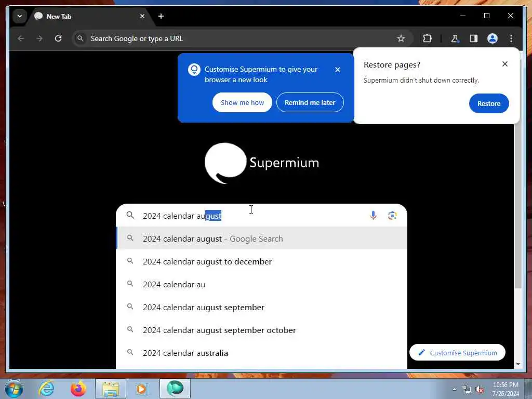This screenshot has width=532, height=399.
Task: Reload the page
Action: pyautogui.click(x=58, y=38)
